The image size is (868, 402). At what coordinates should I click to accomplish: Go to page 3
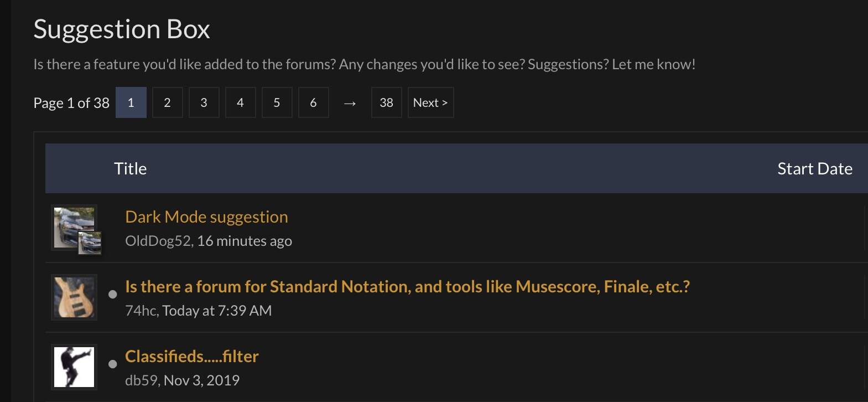pyautogui.click(x=204, y=102)
